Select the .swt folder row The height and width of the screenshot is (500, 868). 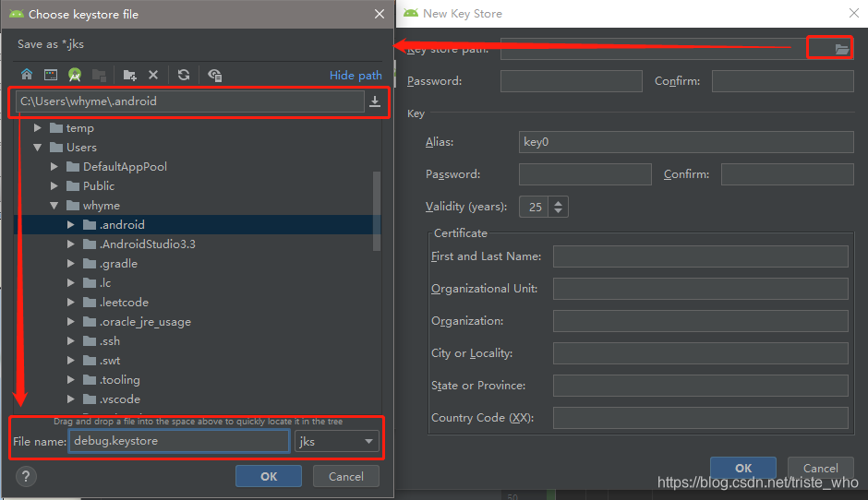197,360
